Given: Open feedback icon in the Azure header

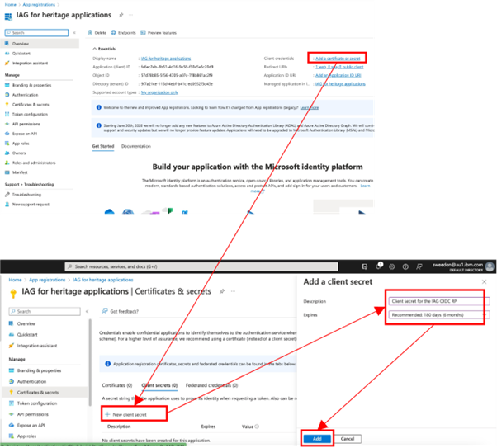Looking at the screenshot, I should click(419, 266).
